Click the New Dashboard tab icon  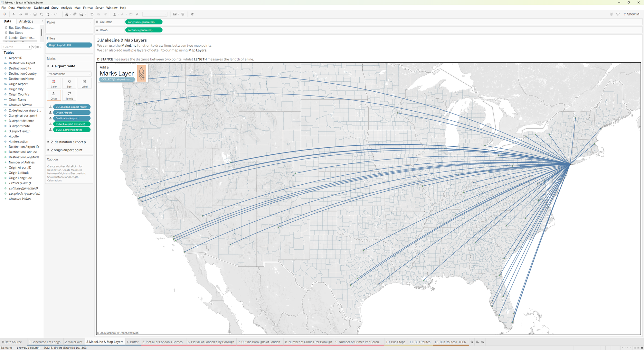(477, 342)
